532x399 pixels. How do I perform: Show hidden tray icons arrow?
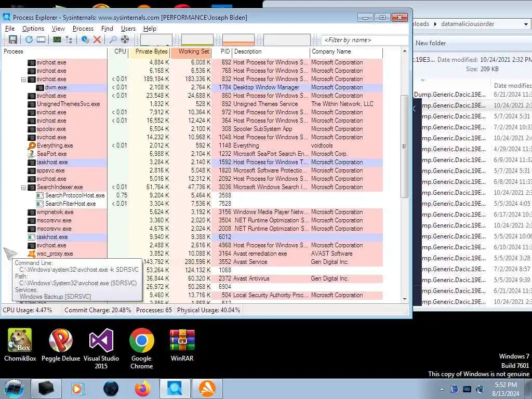(x=442, y=390)
